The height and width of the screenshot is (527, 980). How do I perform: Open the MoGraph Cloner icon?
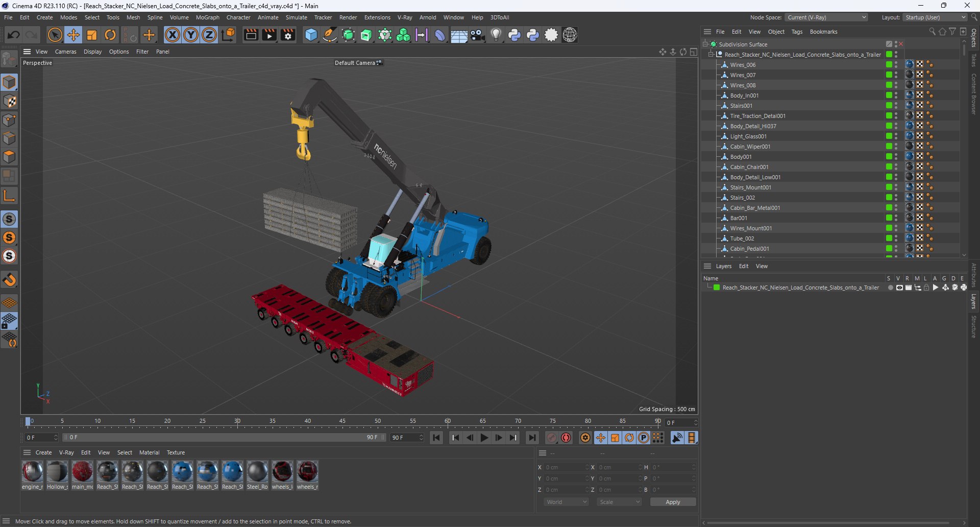403,35
